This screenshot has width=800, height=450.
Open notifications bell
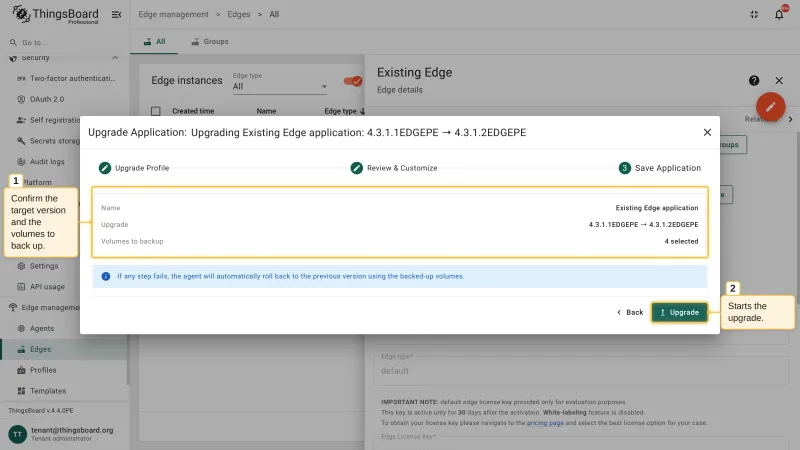779,14
